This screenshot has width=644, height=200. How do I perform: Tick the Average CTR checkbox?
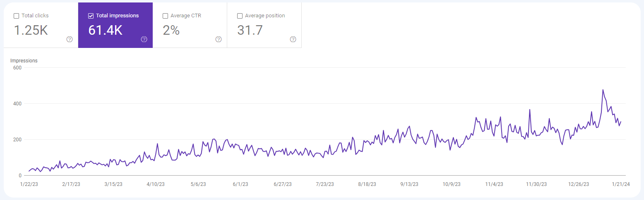click(x=166, y=16)
